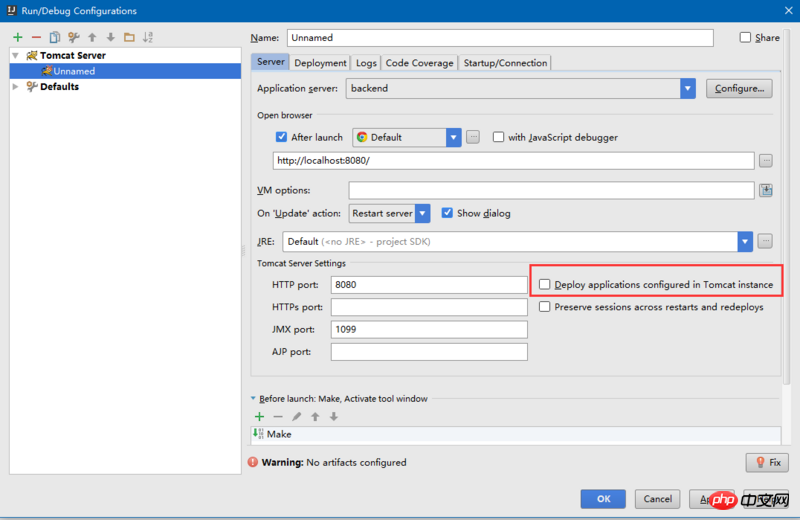Viewport: 800px width, 520px height.
Task: Sort configurations alphabetically
Action: tap(148, 37)
